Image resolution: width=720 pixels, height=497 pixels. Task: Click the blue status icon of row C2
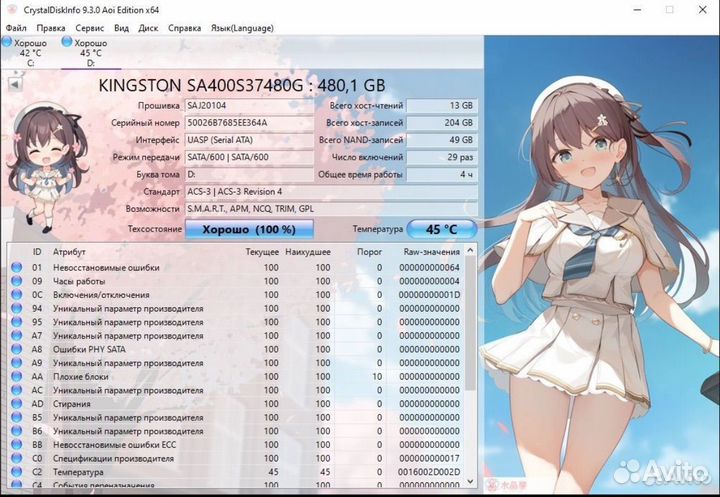(x=17, y=472)
